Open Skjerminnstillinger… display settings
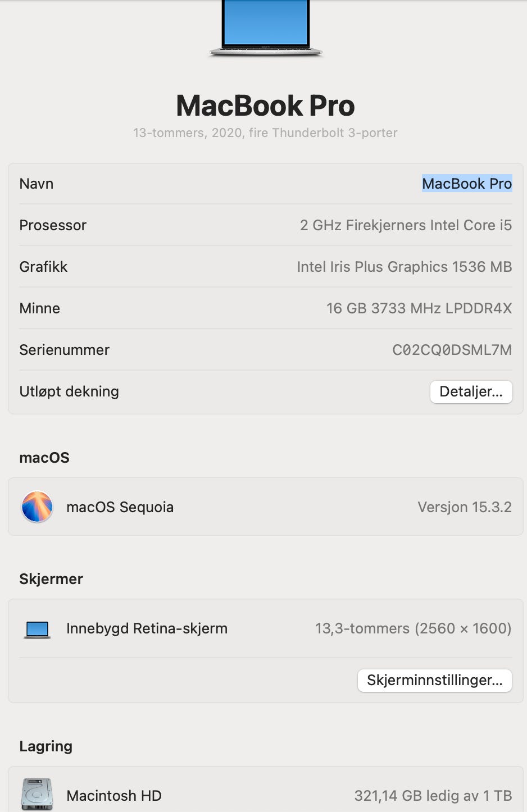The height and width of the screenshot is (812, 527). [434, 680]
